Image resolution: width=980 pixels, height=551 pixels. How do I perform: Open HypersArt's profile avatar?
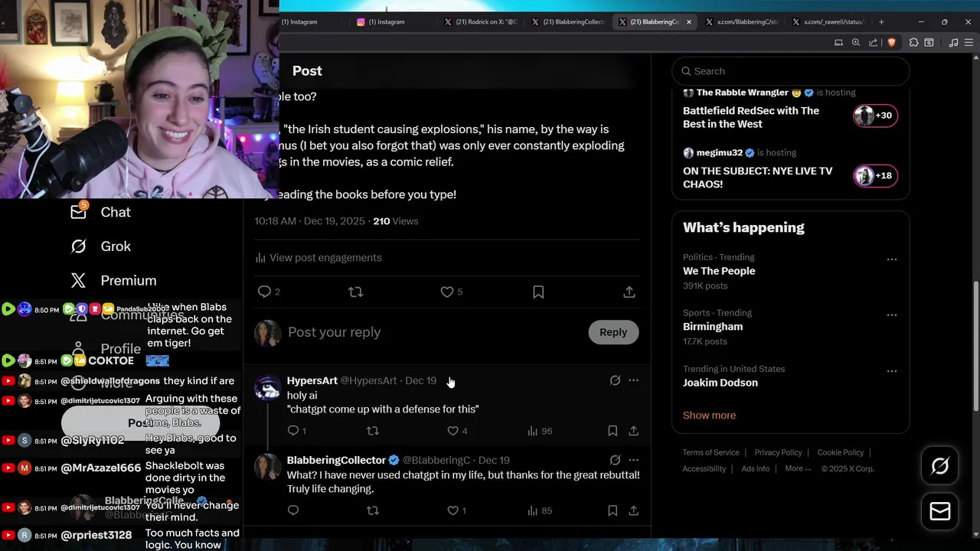tap(268, 388)
